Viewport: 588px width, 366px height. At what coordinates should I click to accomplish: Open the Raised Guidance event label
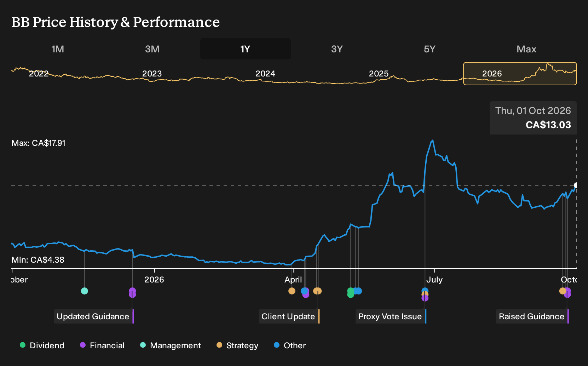(532, 316)
